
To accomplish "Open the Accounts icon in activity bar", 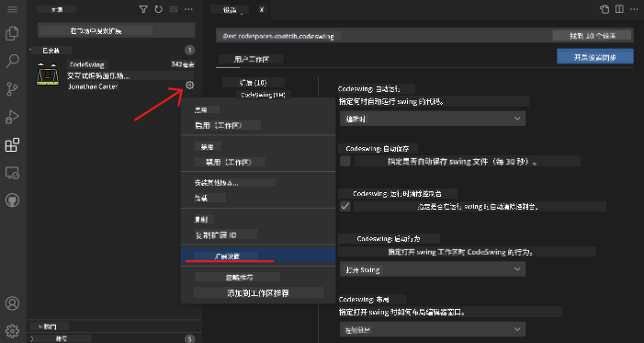I will [12, 303].
